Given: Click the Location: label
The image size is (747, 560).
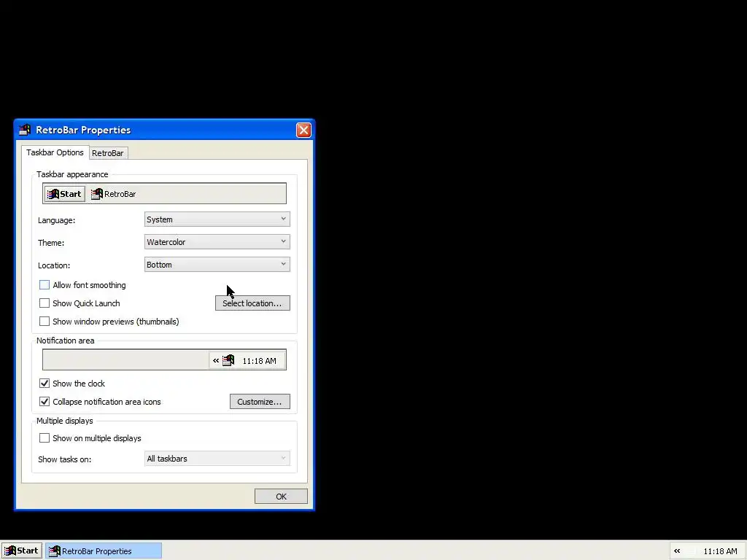Looking at the screenshot, I should click(x=54, y=265).
